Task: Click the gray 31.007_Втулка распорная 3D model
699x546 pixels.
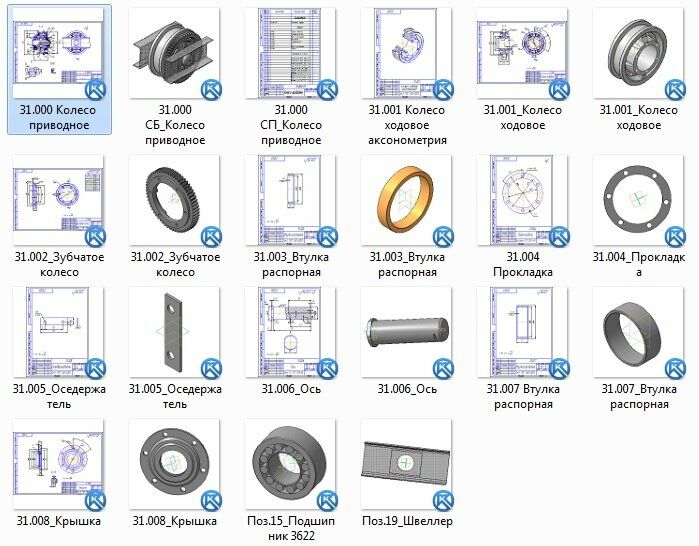Action: 638,333
